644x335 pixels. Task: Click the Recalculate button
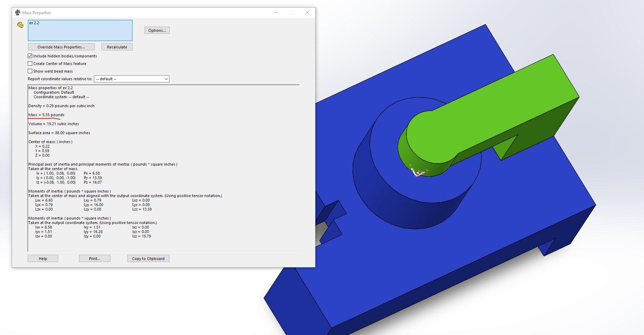(x=117, y=47)
